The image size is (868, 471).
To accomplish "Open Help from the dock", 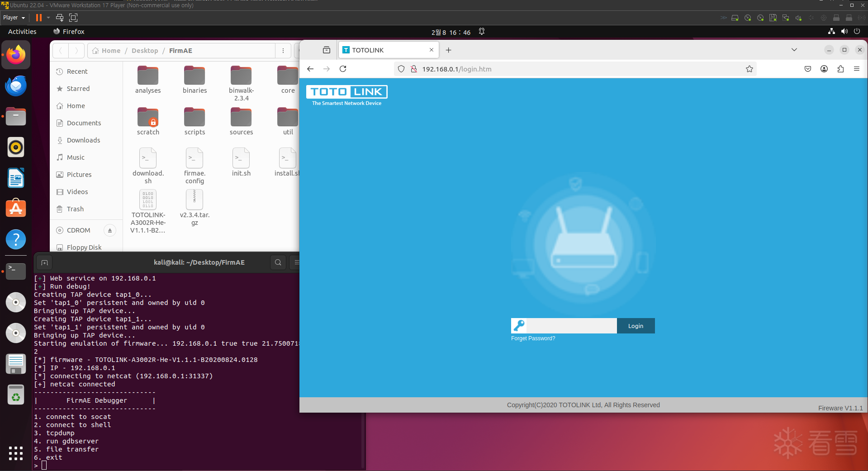I will [x=16, y=239].
